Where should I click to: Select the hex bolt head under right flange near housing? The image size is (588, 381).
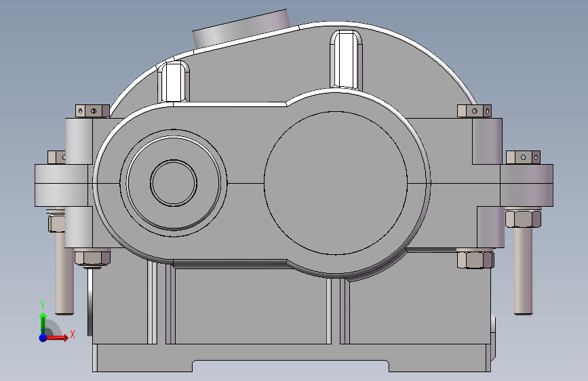click(x=475, y=260)
